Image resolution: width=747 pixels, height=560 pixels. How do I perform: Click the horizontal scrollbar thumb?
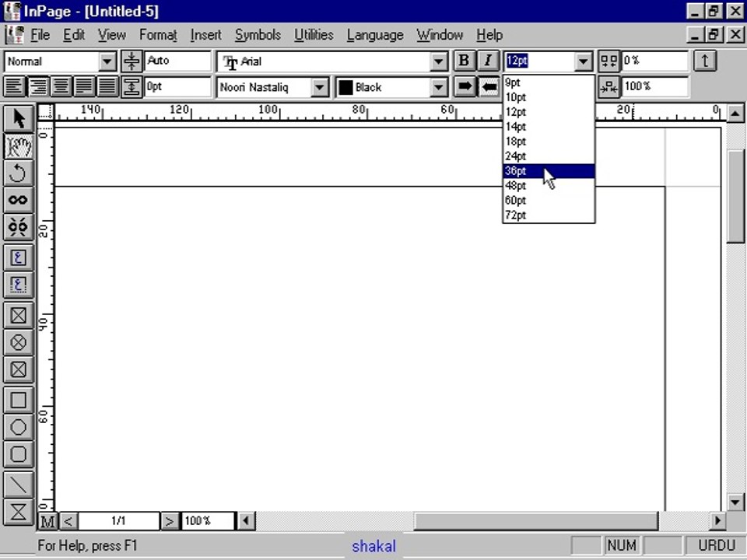[x=536, y=521]
